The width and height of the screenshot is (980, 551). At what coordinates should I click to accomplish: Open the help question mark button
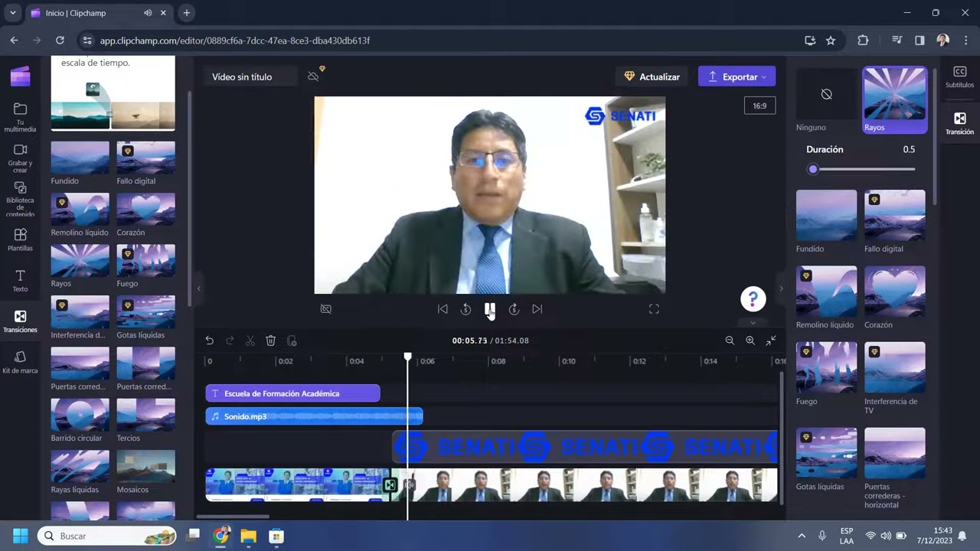753,299
